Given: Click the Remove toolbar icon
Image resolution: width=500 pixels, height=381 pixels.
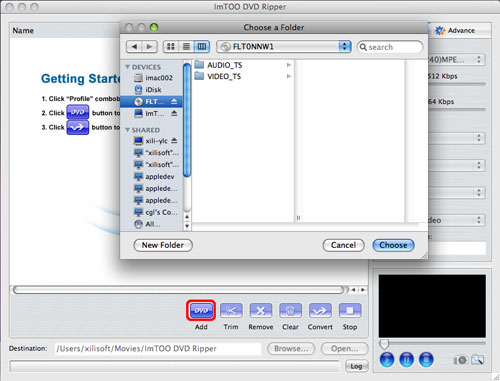Looking at the screenshot, I should tap(261, 310).
